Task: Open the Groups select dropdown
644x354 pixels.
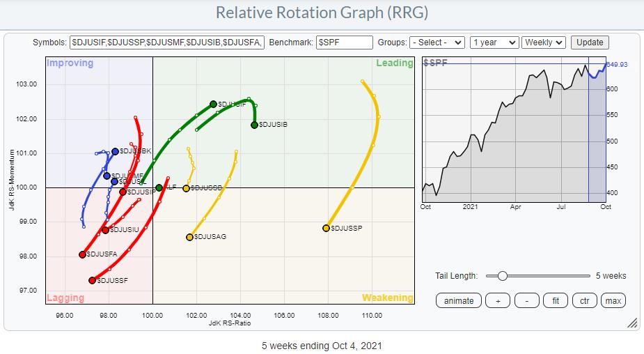Action: pyautogui.click(x=437, y=43)
